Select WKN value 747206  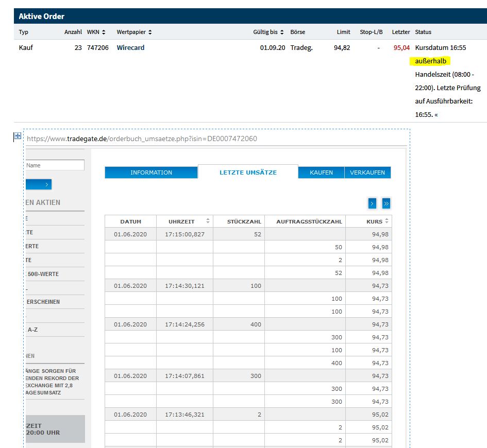[97, 47]
